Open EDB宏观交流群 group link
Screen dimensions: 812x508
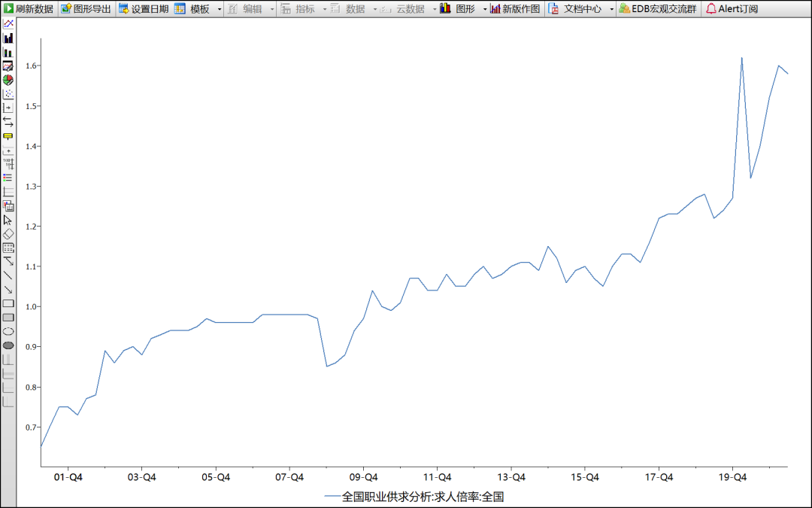[658, 9]
